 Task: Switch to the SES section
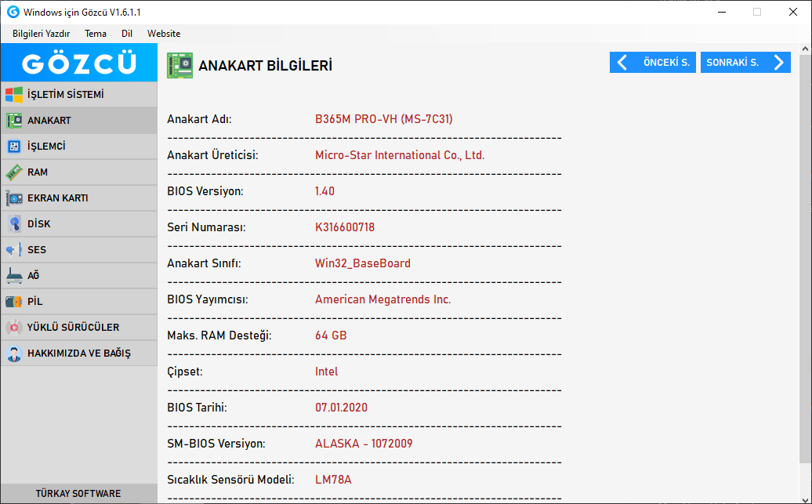tap(79, 250)
